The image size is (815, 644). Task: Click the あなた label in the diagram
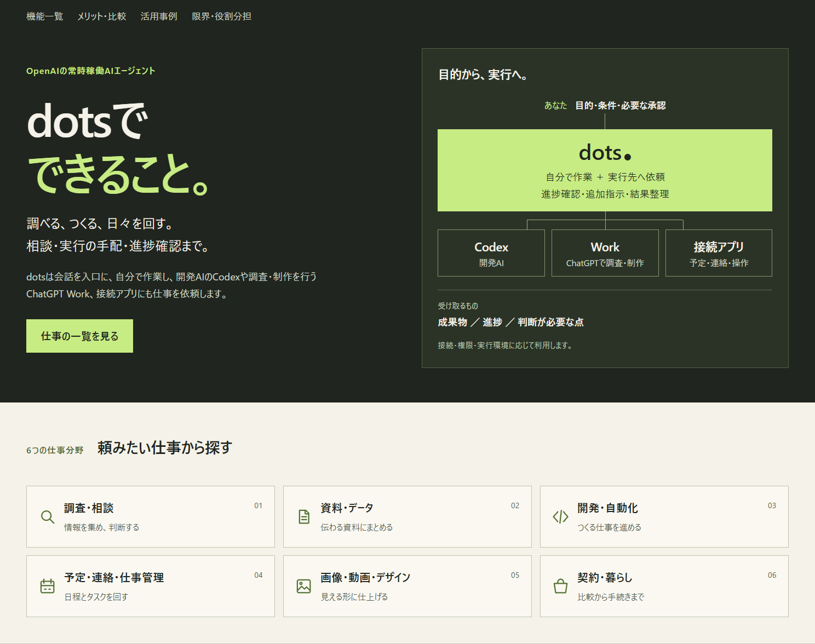[555, 106]
